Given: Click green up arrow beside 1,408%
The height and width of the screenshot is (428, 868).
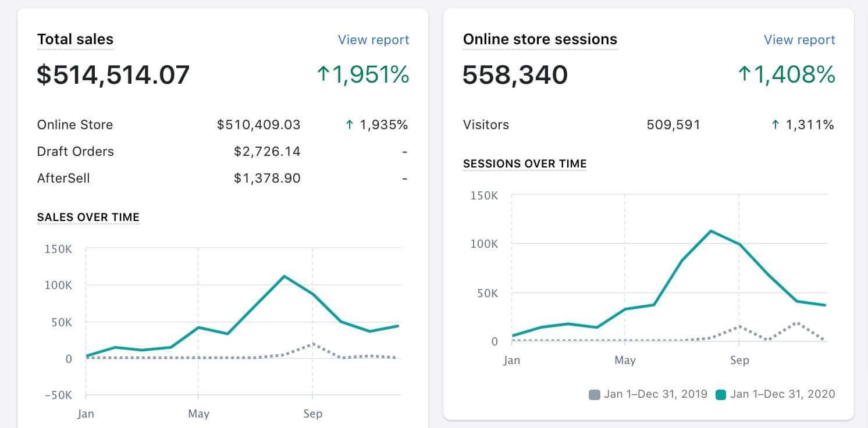Looking at the screenshot, I should pos(745,74).
